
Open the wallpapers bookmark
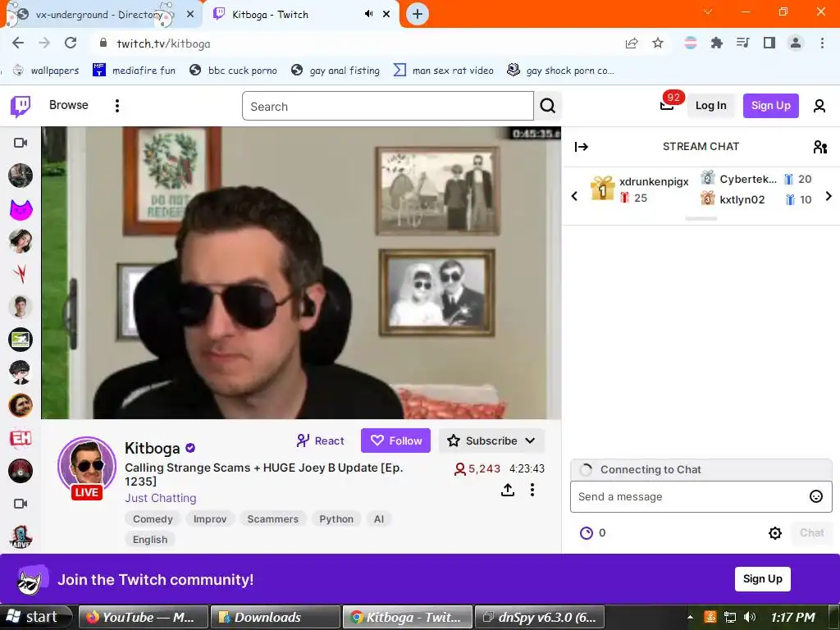click(46, 71)
